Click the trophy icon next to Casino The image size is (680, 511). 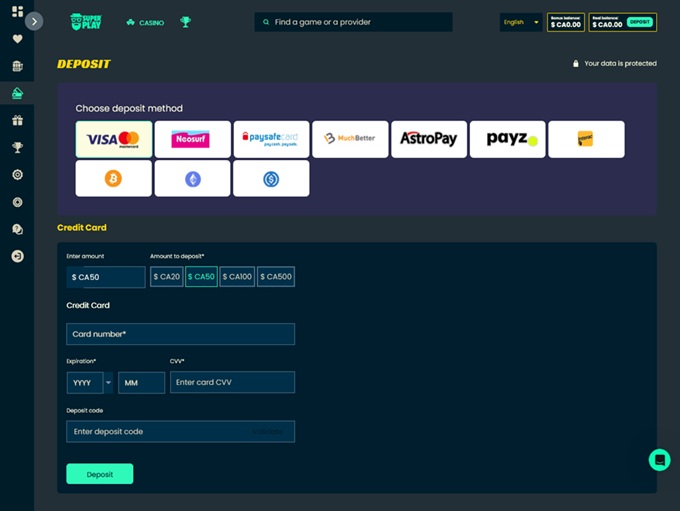tap(185, 22)
